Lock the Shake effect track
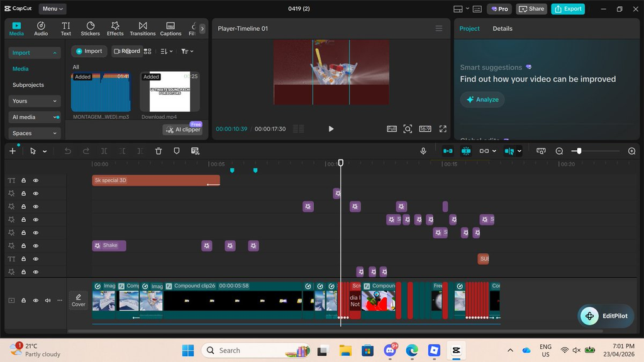Viewport: 644px width, 362px height. [24, 246]
